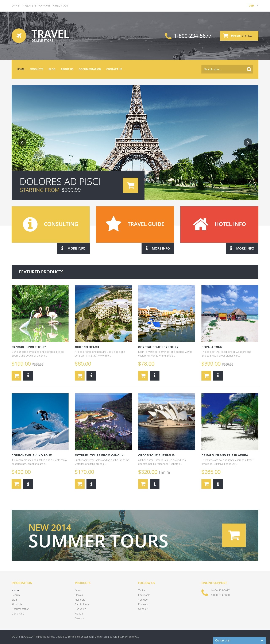Click Summer Tours banner cart icon
Viewport: 270px width, 644px height.
tap(234, 535)
